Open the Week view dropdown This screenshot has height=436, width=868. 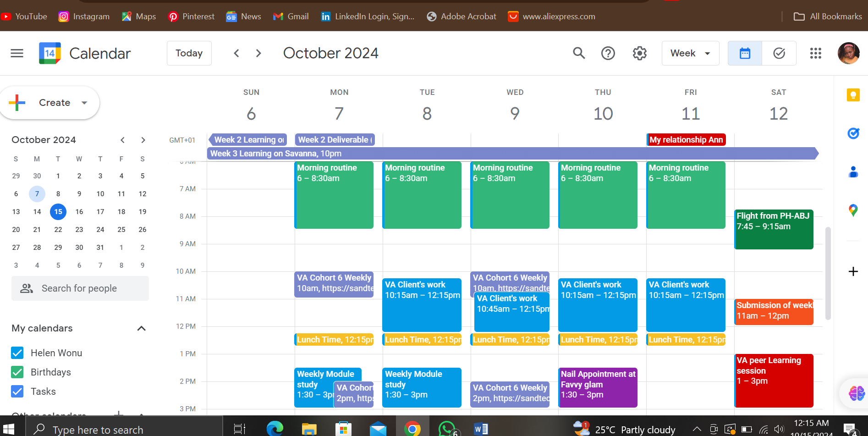[x=690, y=53]
